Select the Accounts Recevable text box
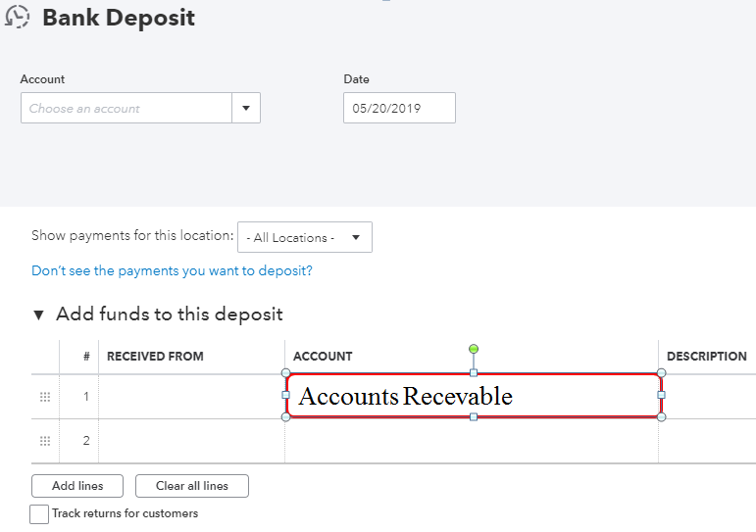The height and width of the screenshot is (532, 756). 473,396
